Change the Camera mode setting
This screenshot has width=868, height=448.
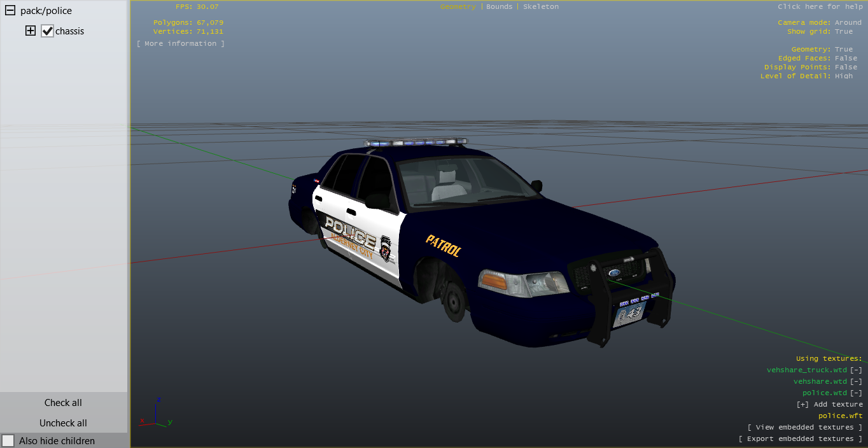[x=848, y=22]
